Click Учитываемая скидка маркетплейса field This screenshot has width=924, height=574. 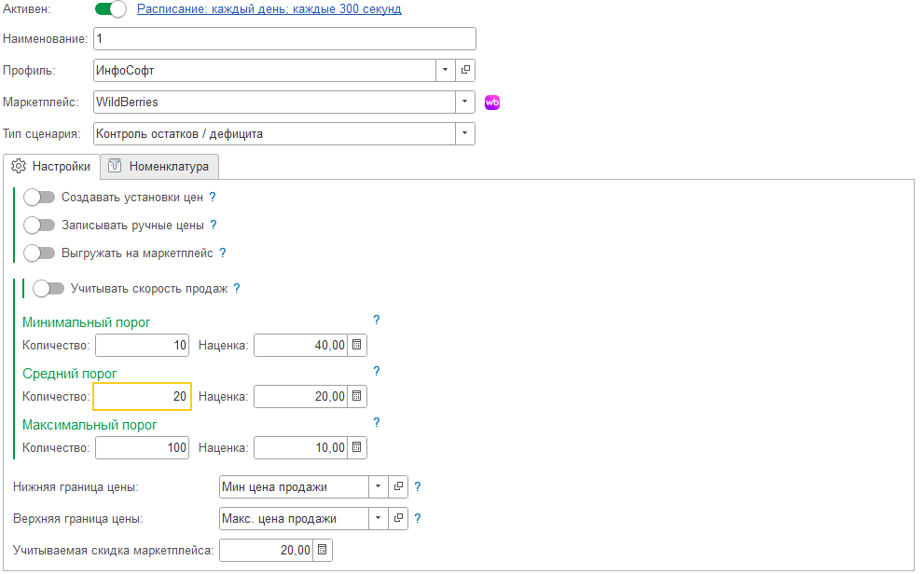coord(267,550)
